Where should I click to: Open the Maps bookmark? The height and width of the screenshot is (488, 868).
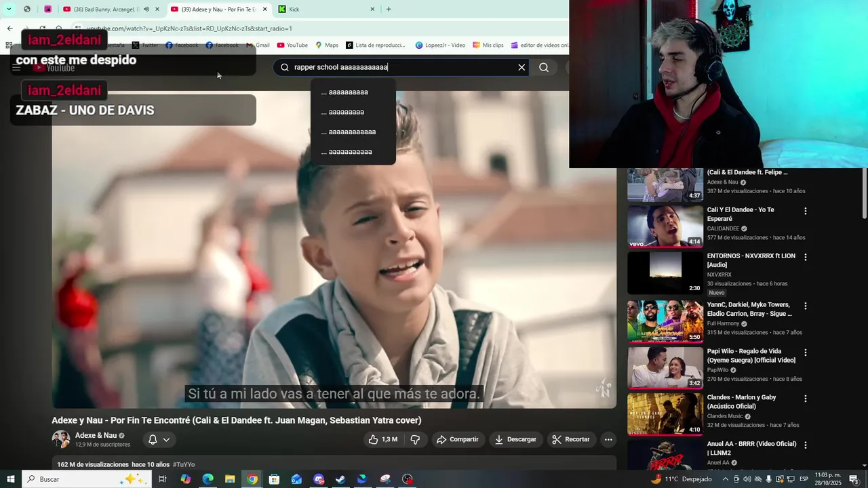[x=327, y=45]
